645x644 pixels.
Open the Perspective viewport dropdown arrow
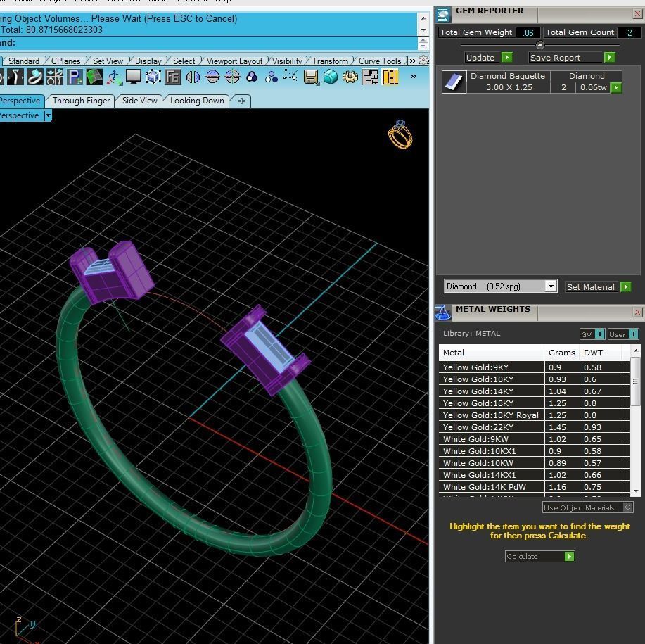coord(48,115)
